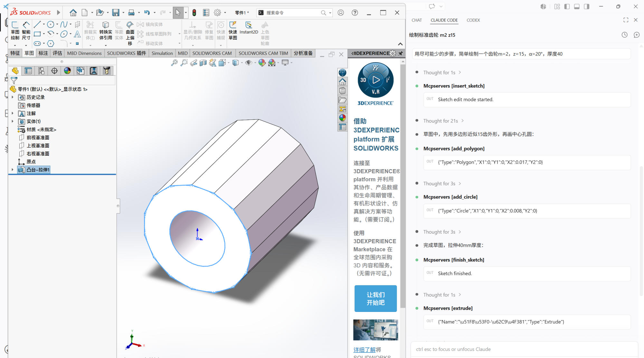Viewport: 644px width, 358px height.
Task: Switch to the CHAT tab
Action: pos(417,20)
